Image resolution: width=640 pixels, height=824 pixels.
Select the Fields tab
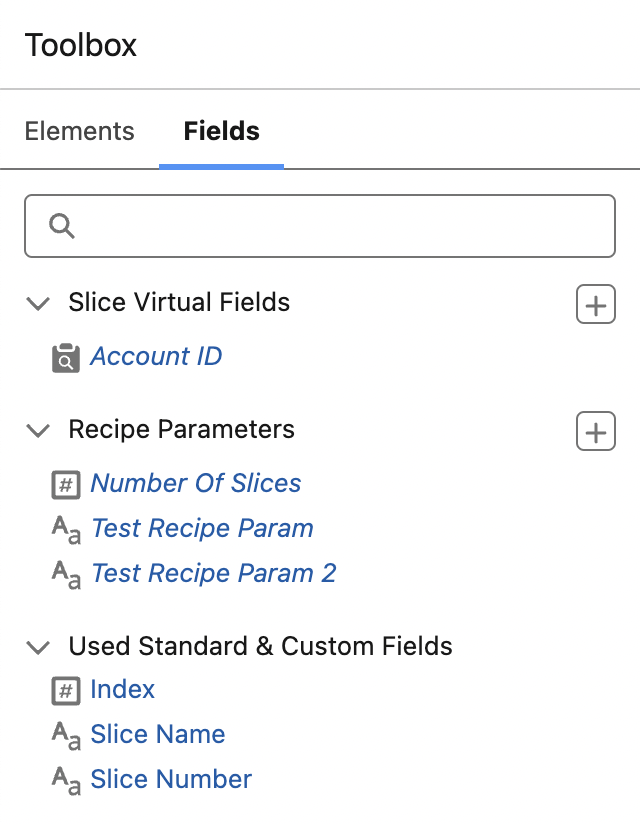tap(221, 131)
